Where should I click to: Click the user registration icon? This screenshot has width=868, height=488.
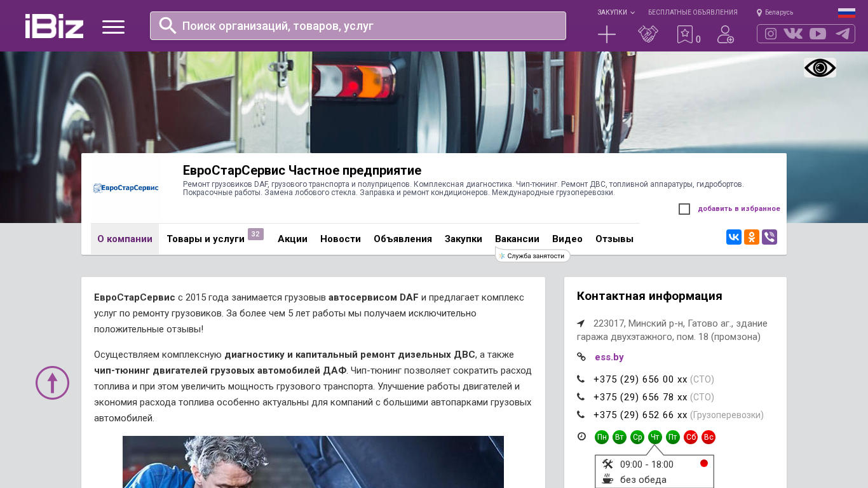(x=726, y=34)
